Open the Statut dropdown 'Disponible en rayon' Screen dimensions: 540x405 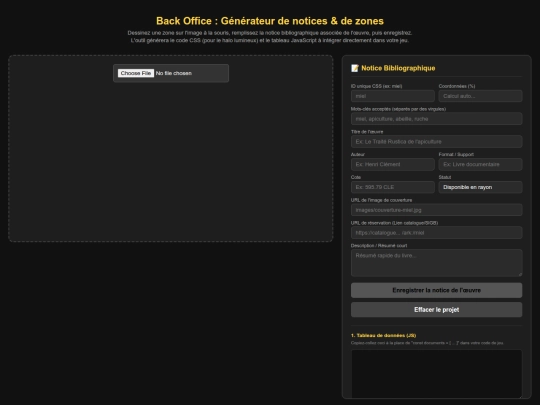pos(480,187)
